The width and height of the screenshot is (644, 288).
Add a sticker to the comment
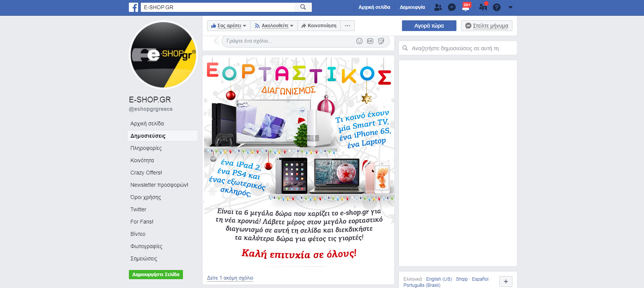click(381, 41)
